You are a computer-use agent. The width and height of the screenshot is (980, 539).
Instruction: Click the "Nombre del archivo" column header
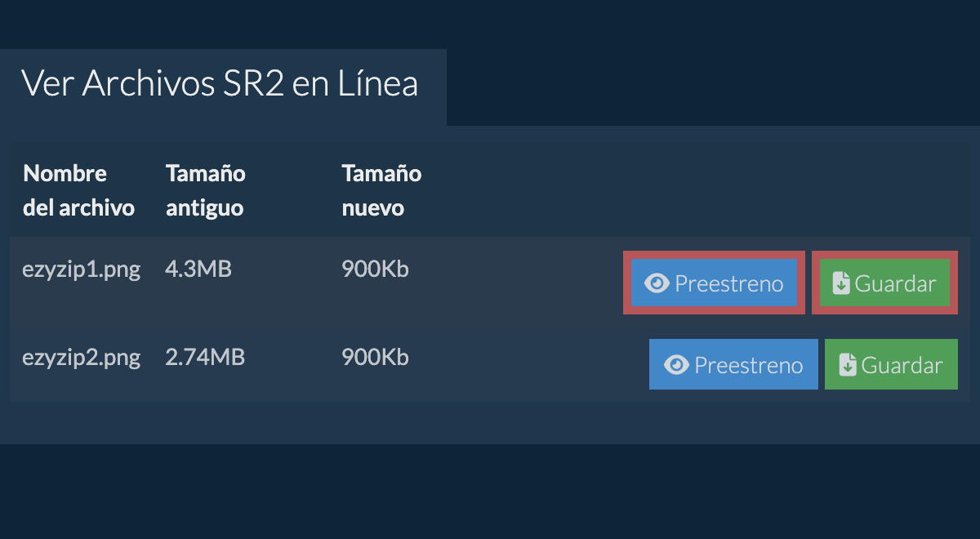(78, 190)
